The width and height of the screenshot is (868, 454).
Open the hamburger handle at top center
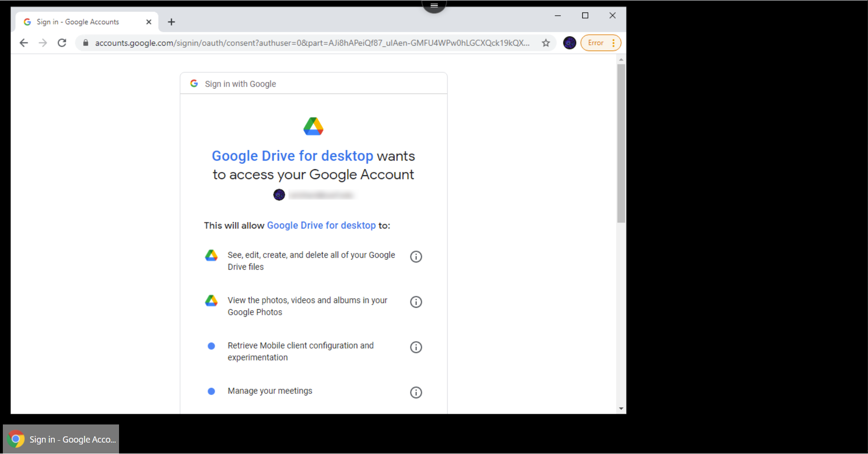tap(434, 5)
